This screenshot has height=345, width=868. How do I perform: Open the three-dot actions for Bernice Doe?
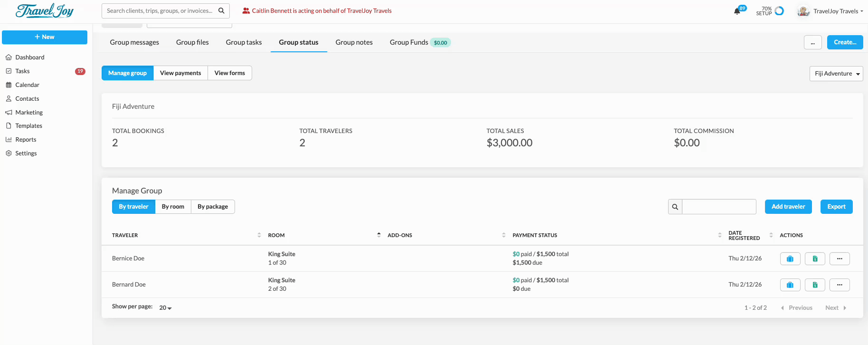[x=839, y=259]
